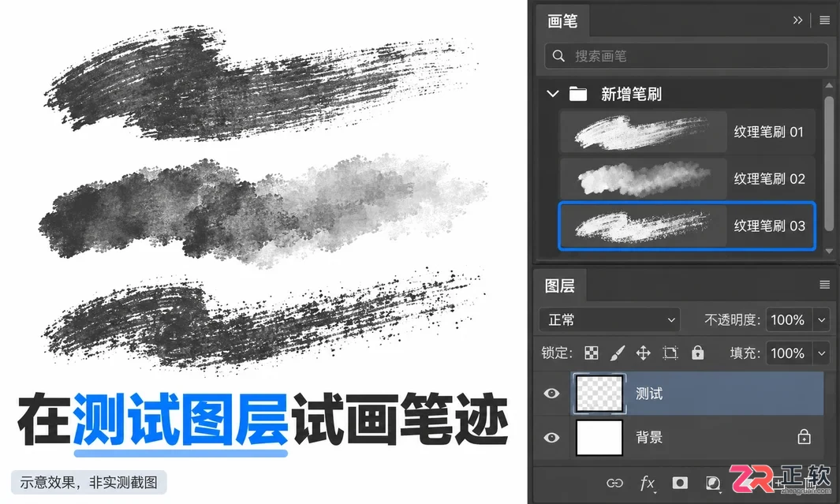Click the 背景 layer name
The width and height of the screenshot is (840, 504).
click(x=649, y=438)
